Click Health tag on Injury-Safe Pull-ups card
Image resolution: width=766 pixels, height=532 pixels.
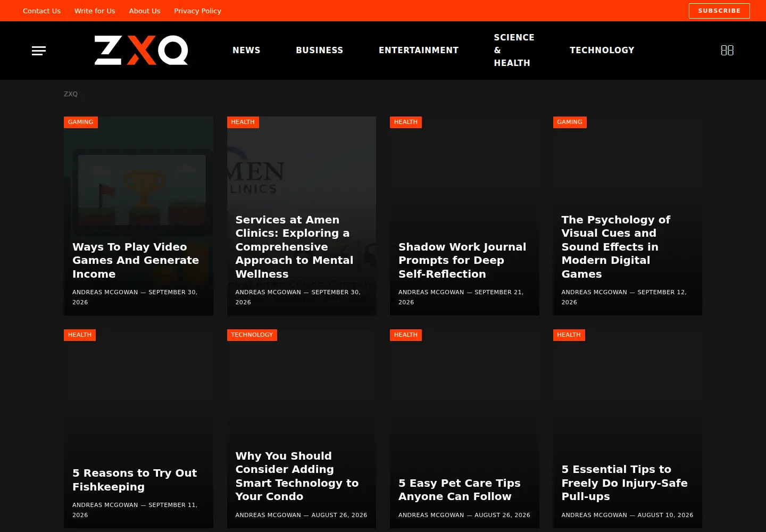(x=569, y=335)
